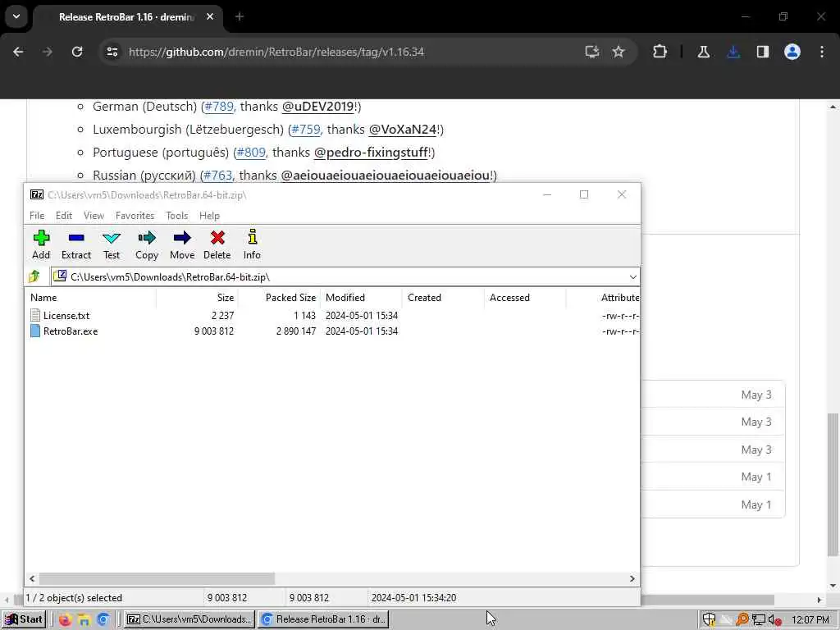Screen dimensions: 840x630
Task: Show Chrome downloads
Action: tap(733, 52)
